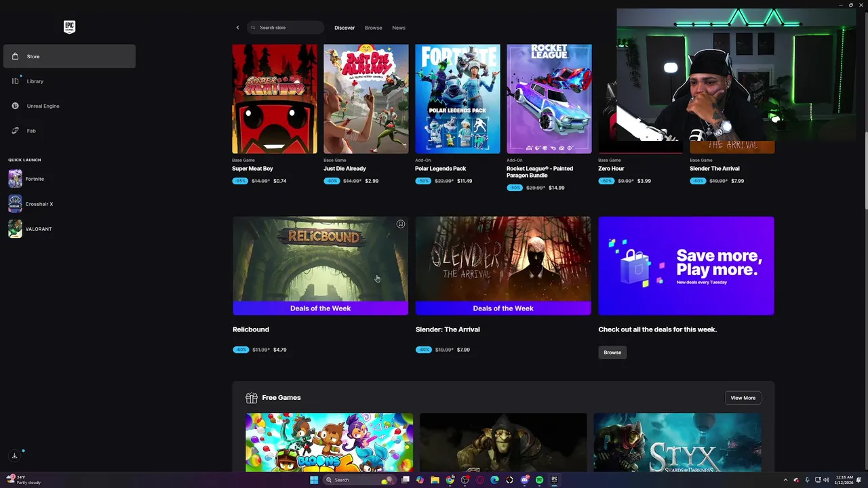Click the Epic Games Launcher taskbar icon

(554, 480)
